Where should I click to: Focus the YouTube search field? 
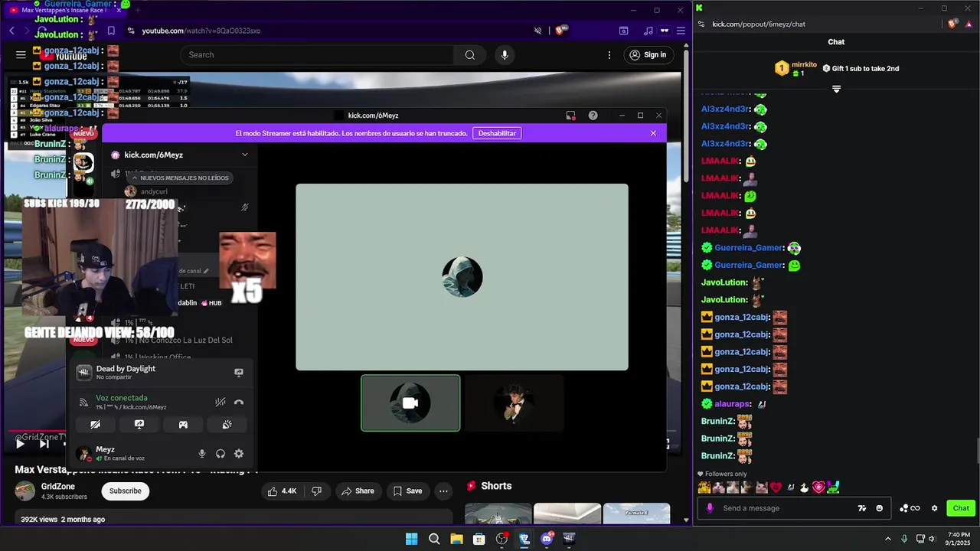coord(318,54)
